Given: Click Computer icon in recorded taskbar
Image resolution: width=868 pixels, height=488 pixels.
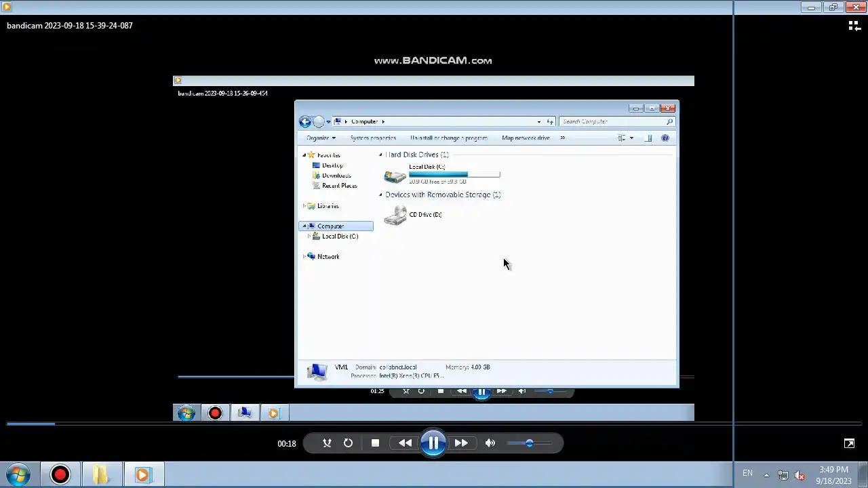Looking at the screenshot, I should pos(245,413).
